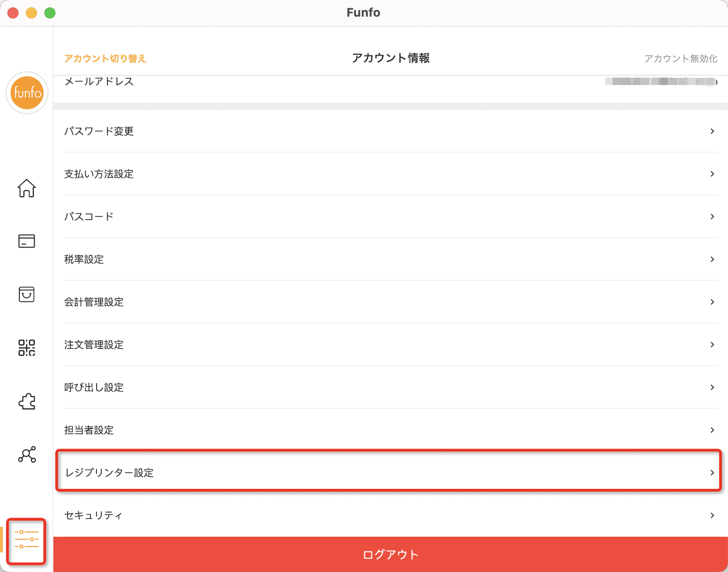Open 担当者設定 row
The width and height of the screenshot is (728, 572).
pyautogui.click(x=391, y=430)
